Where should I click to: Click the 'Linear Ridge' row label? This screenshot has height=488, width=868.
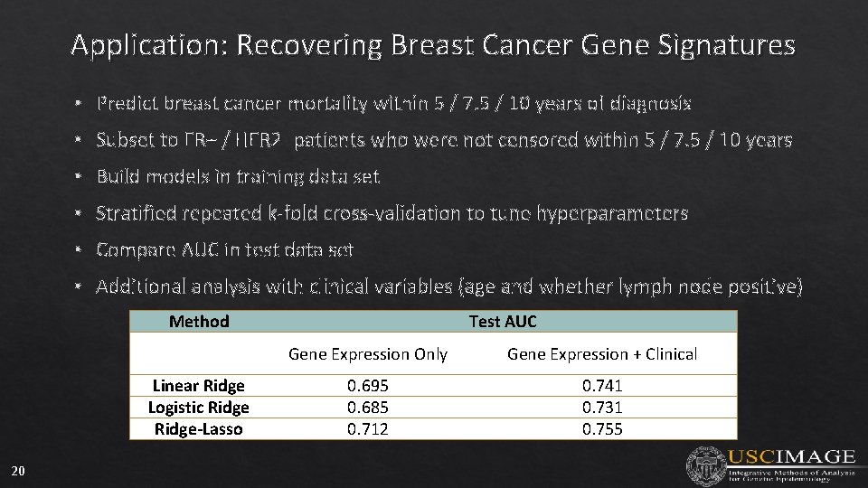pos(199,386)
